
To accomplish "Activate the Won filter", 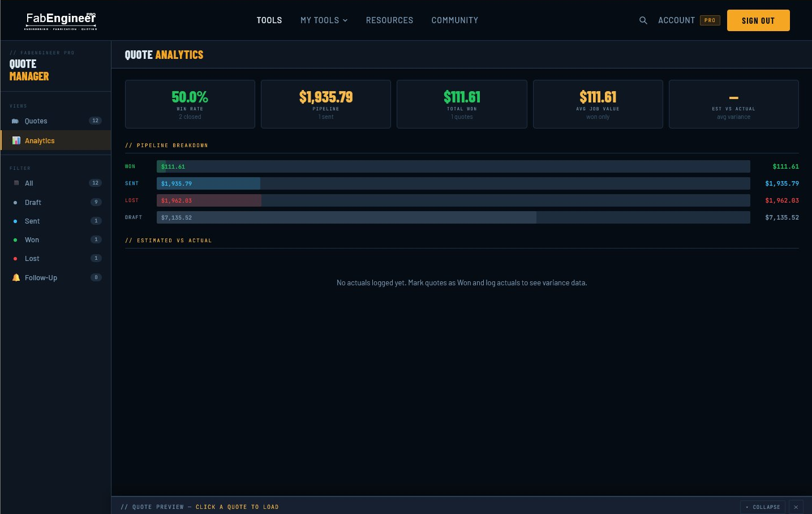I will point(32,239).
